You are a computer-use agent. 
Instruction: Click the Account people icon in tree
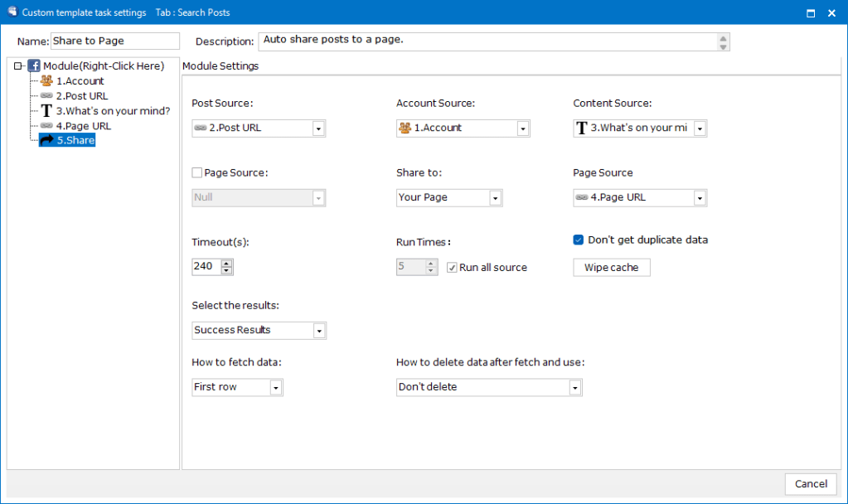pos(46,81)
